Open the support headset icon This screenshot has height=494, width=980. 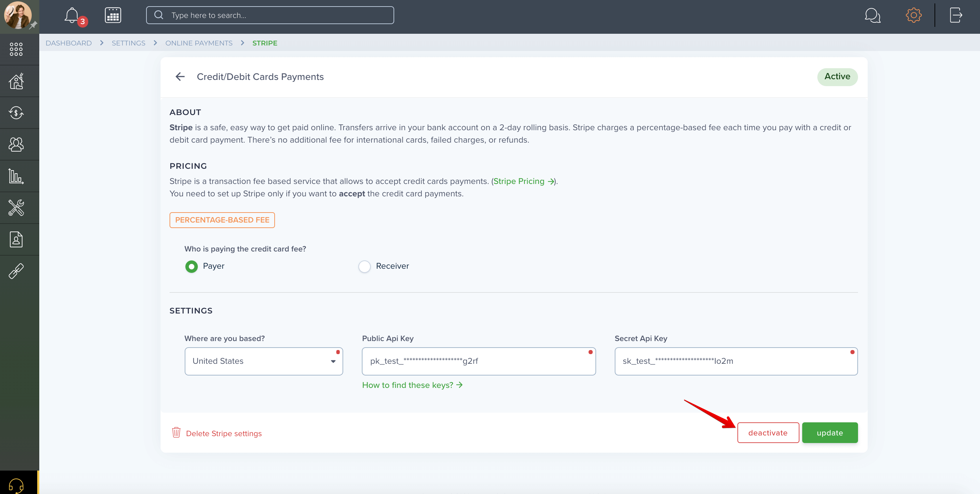click(x=16, y=485)
